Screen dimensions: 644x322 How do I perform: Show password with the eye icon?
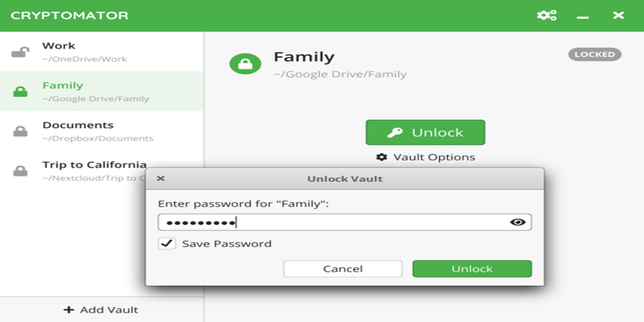[518, 222]
